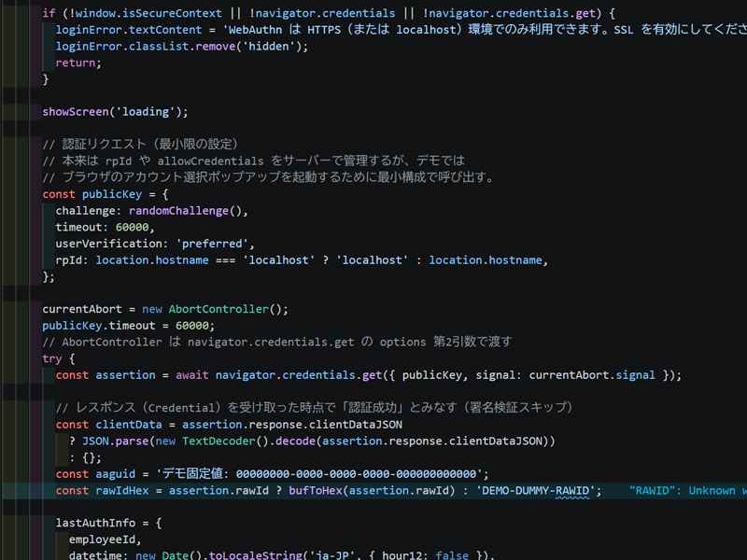Click the rpId key in the publicKey object
Image resolution: width=747 pixels, height=560 pixels.
pos(68,260)
